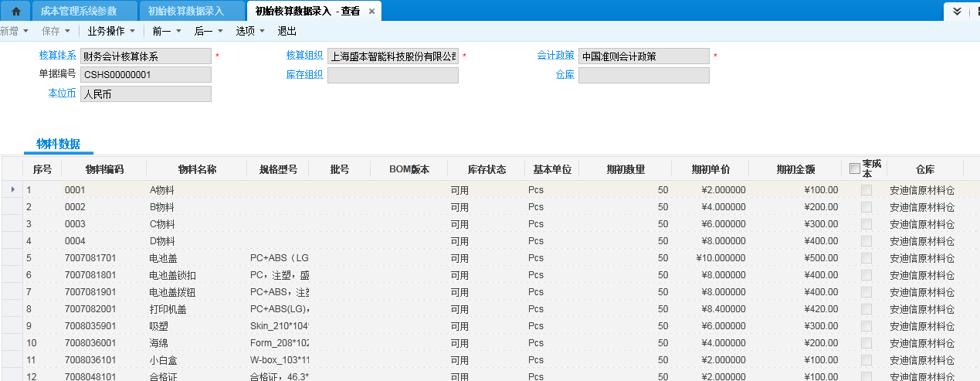
Task: Toggle 零成本 checkbox for 打印机盖 row
Action: pyautogui.click(x=866, y=309)
